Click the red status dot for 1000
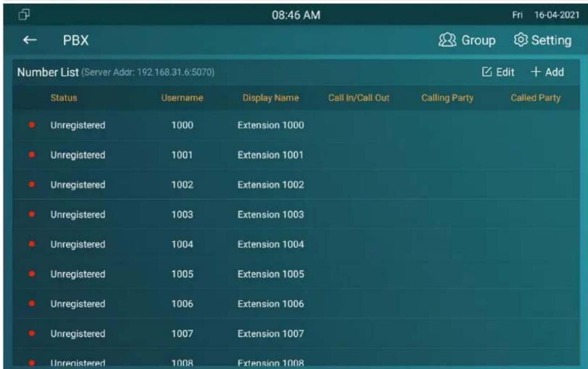The height and width of the screenshot is (369, 588). 32,125
